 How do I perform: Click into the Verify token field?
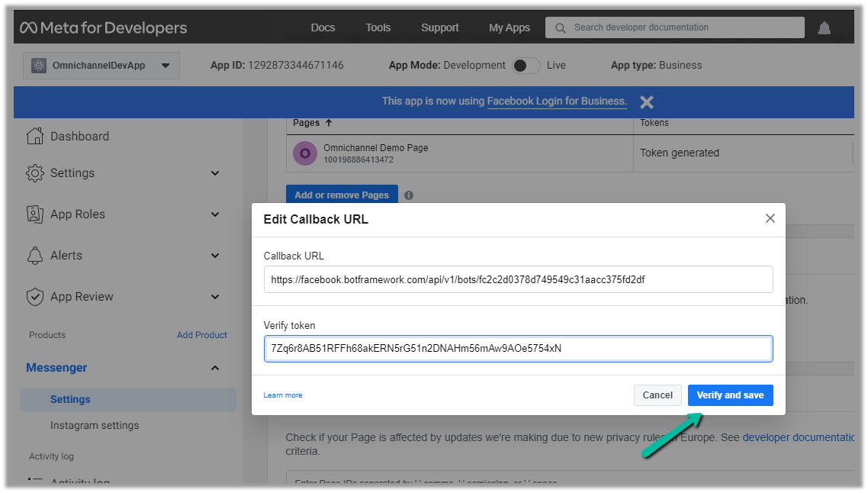[x=518, y=349]
